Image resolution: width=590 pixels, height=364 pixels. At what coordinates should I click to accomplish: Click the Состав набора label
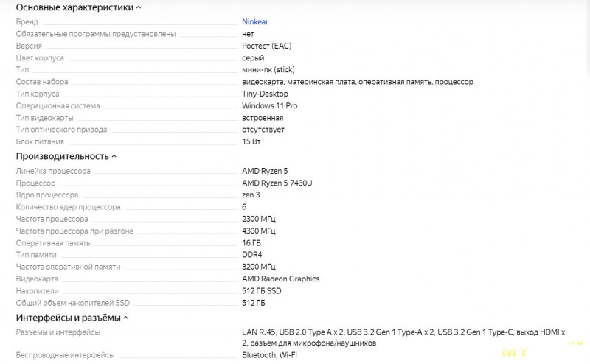pos(42,82)
